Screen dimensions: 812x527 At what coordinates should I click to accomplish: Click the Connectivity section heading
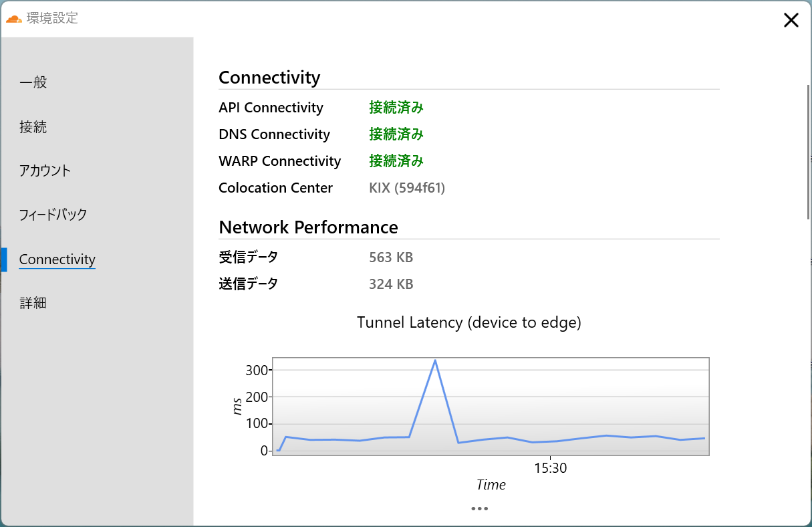point(269,78)
